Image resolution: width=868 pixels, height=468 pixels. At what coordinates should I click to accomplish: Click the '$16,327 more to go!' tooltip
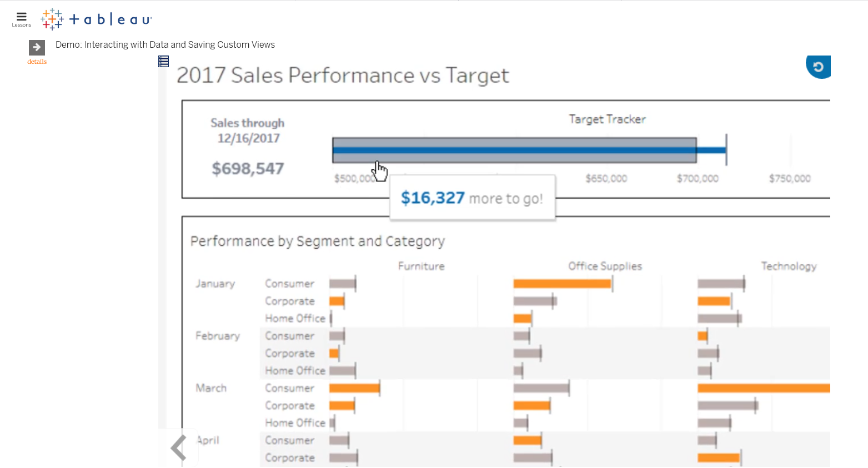tap(472, 198)
